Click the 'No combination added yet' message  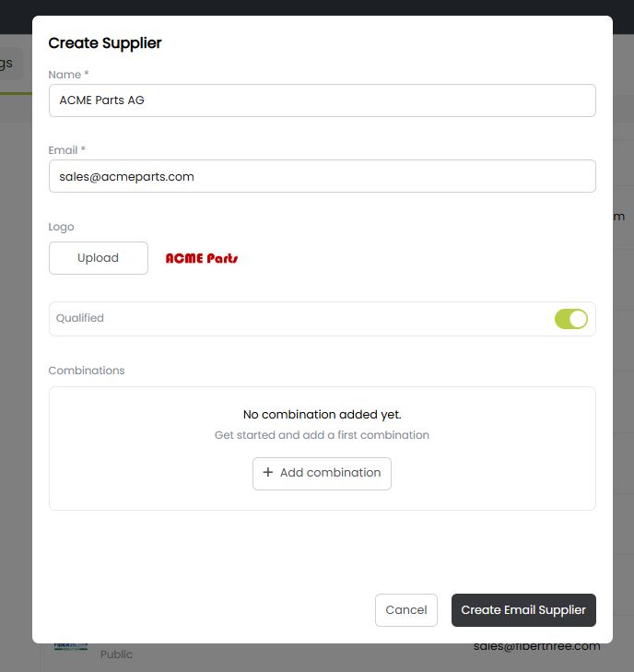pyautogui.click(x=322, y=415)
